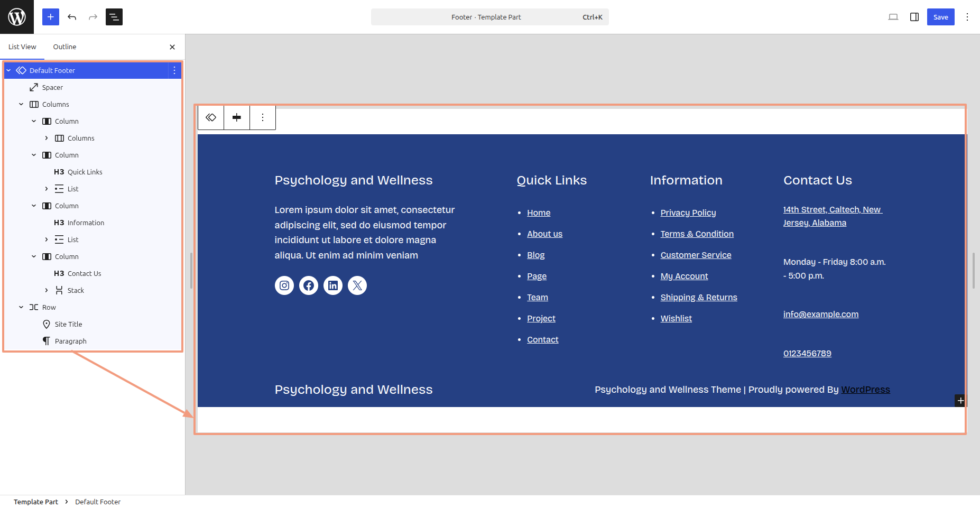Viewport: 980px width, 508px height.
Task: Open the Footer Template Part command palette
Action: click(489, 17)
